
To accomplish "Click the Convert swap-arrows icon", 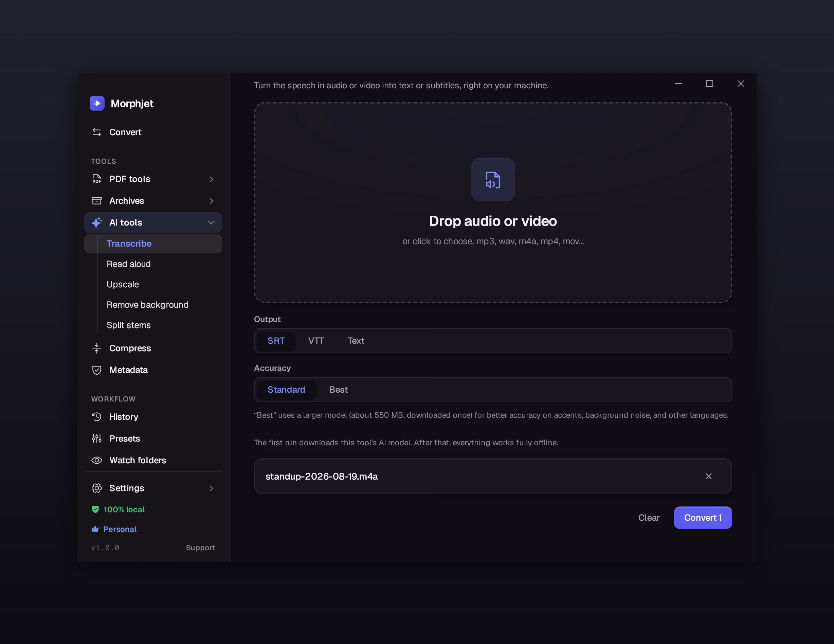I will (x=97, y=132).
